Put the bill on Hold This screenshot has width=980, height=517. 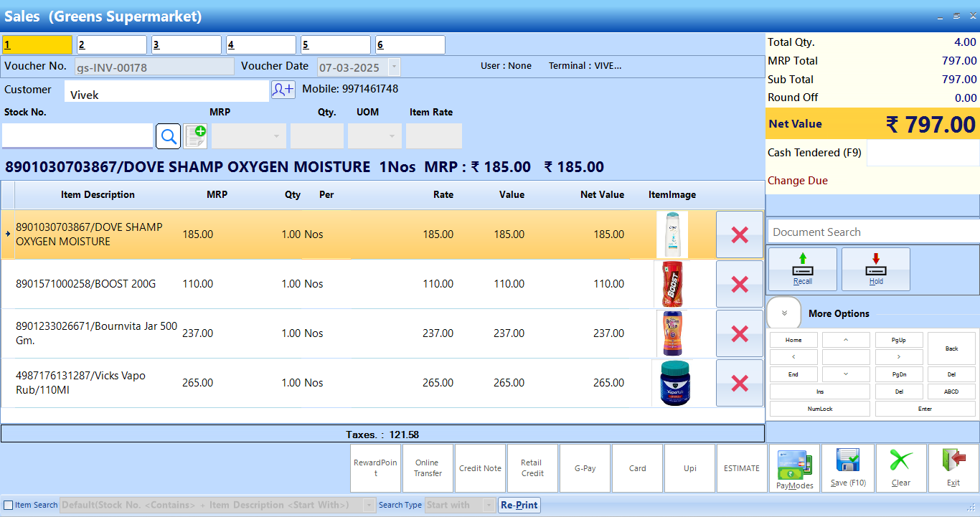coord(876,270)
